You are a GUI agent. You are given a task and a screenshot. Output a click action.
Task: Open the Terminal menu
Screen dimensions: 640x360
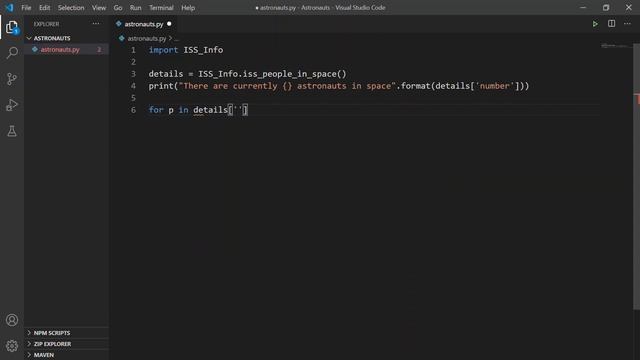click(161, 7)
